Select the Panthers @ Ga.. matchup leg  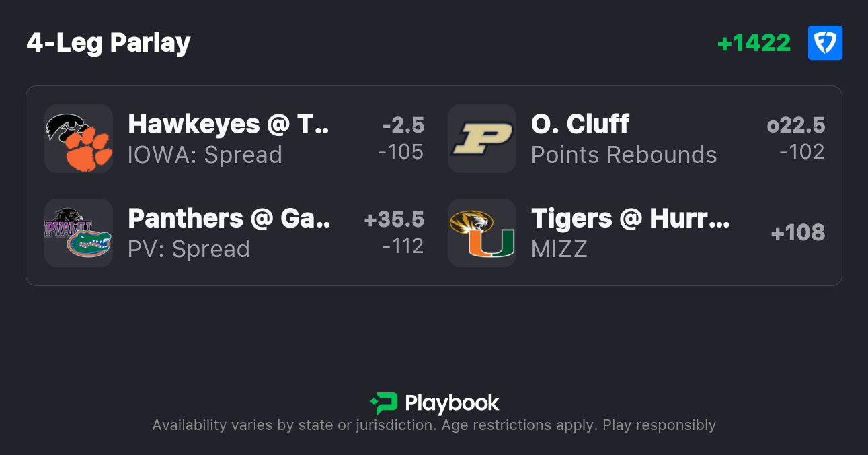(x=229, y=219)
